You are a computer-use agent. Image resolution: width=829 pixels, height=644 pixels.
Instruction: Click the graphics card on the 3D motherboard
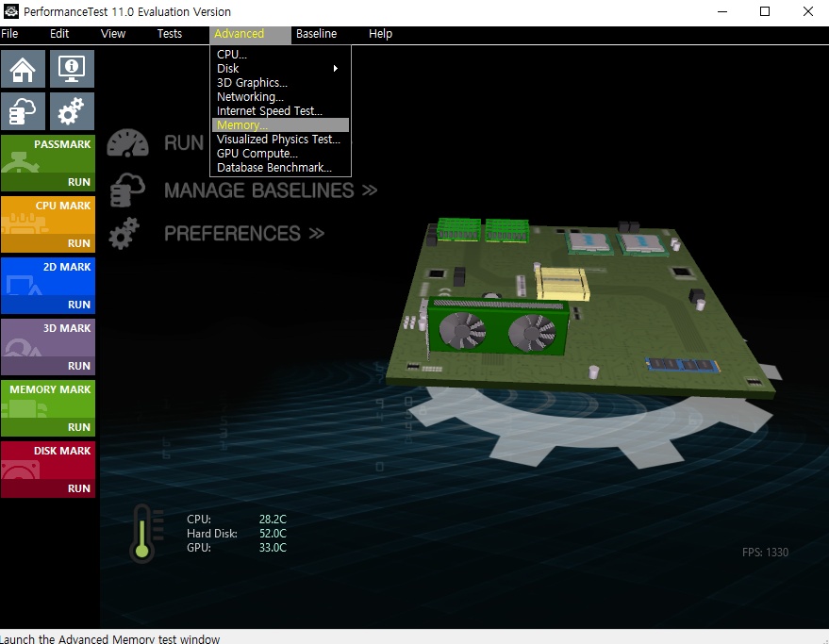(497, 328)
